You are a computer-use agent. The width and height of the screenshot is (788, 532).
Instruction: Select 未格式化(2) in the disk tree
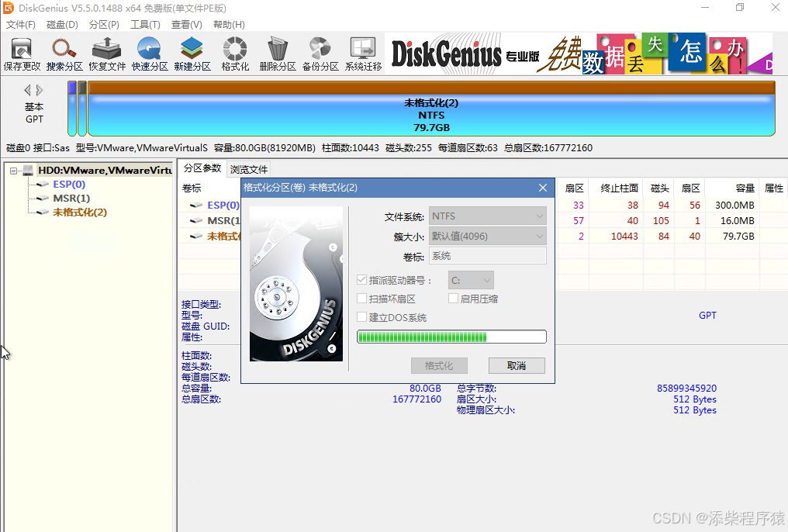point(80,212)
